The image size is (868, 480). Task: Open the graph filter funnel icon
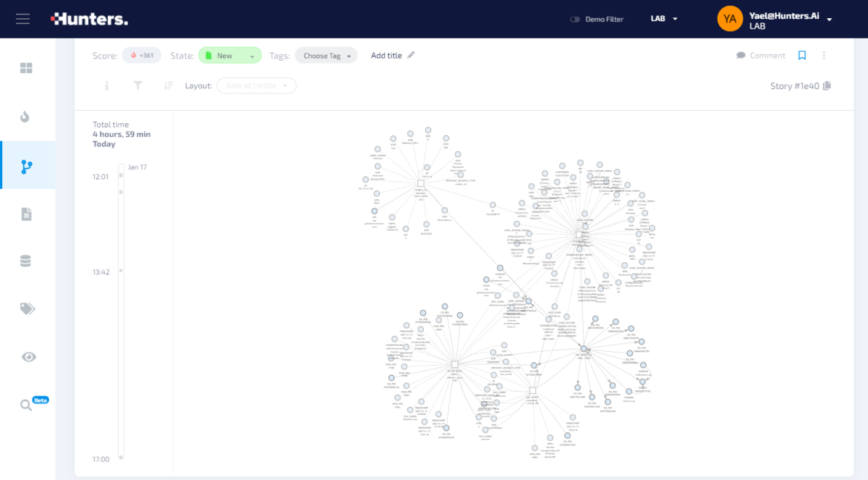coord(137,86)
